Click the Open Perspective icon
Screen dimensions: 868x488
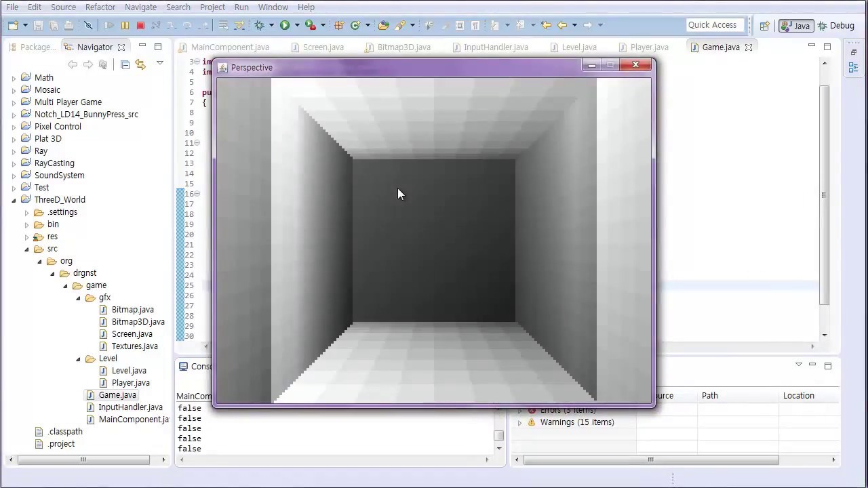[764, 26]
